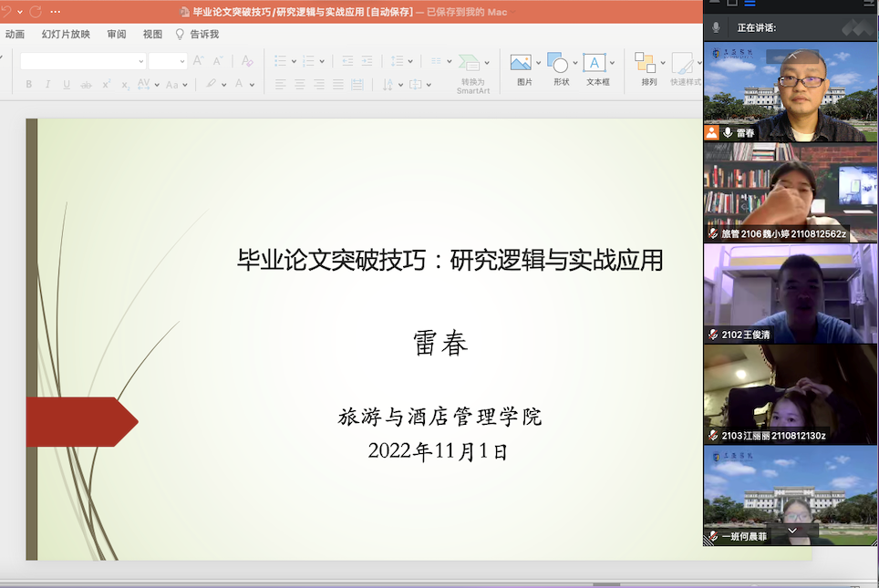Toggle italic text formatting
The height and width of the screenshot is (588, 879).
(x=48, y=85)
